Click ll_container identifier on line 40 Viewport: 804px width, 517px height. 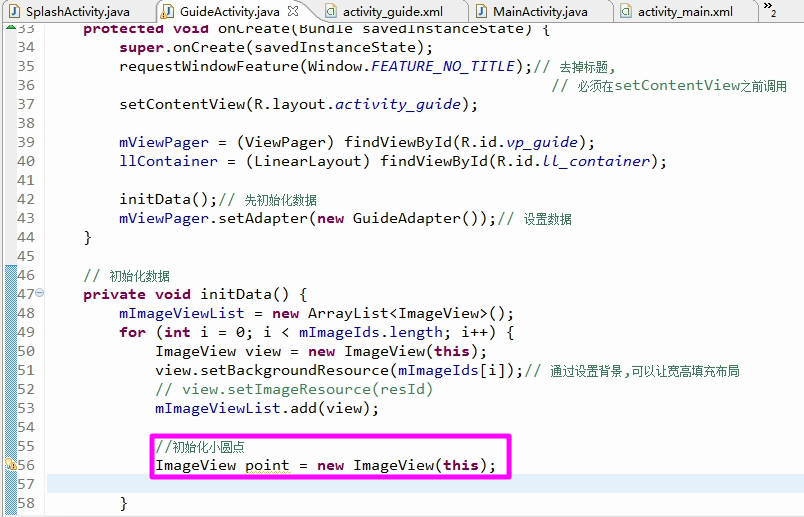click(x=596, y=161)
